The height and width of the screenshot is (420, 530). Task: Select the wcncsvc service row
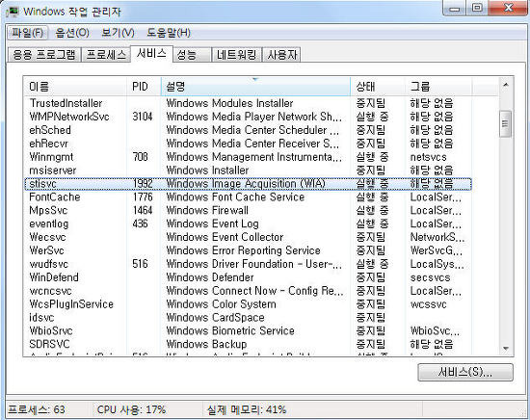click(x=248, y=291)
